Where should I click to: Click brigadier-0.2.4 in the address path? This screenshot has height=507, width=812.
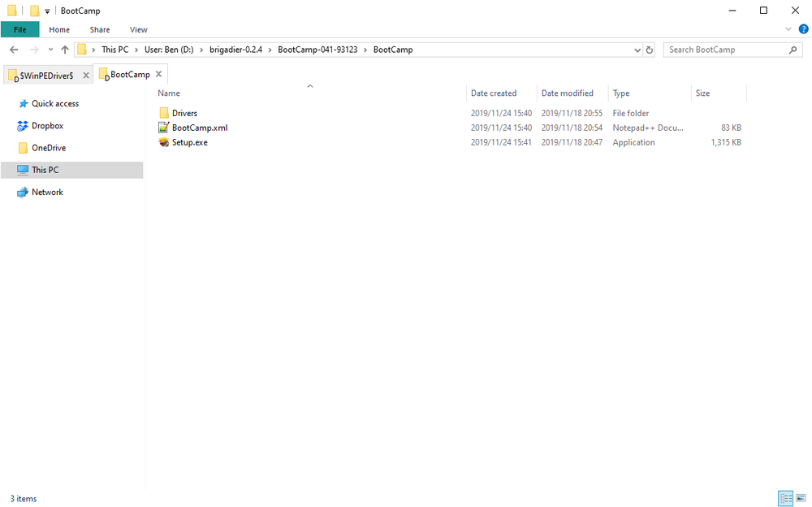235,50
